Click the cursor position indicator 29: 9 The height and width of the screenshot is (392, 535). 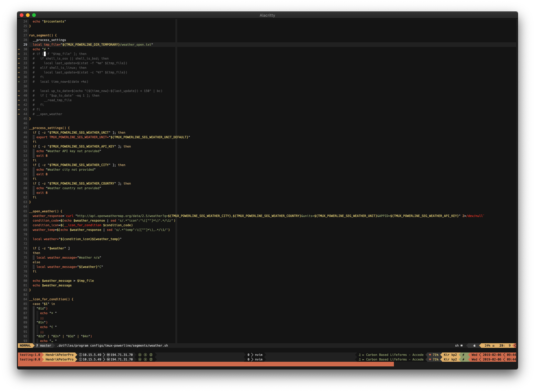pyautogui.click(x=504, y=345)
